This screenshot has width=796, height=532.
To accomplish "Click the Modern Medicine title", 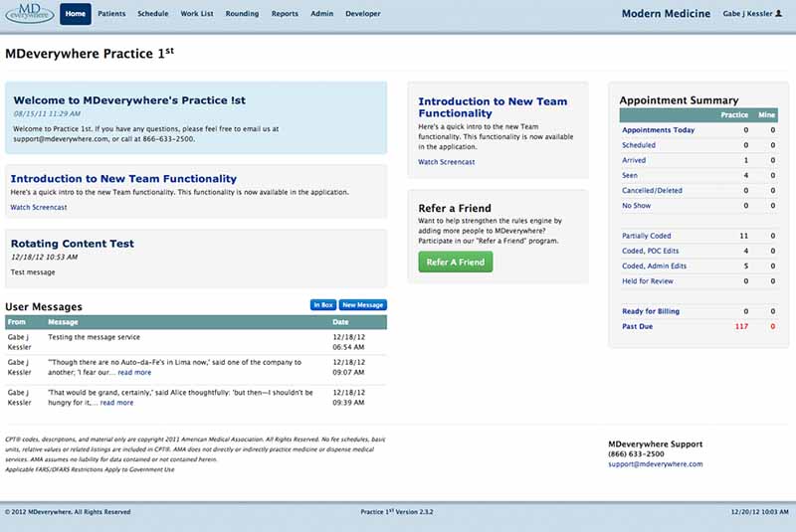I will tap(666, 14).
